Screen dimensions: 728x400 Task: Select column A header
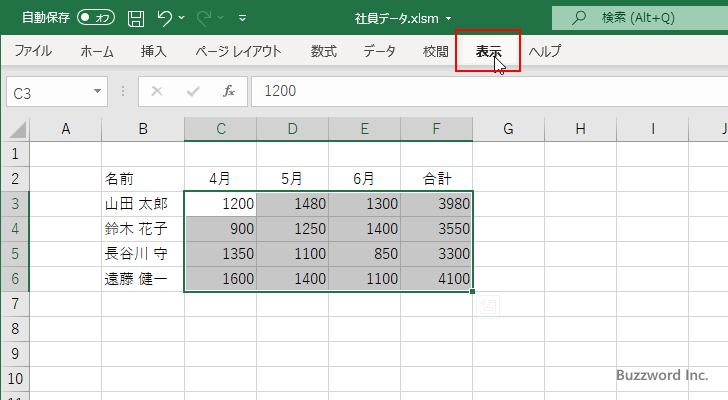[x=65, y=129]
